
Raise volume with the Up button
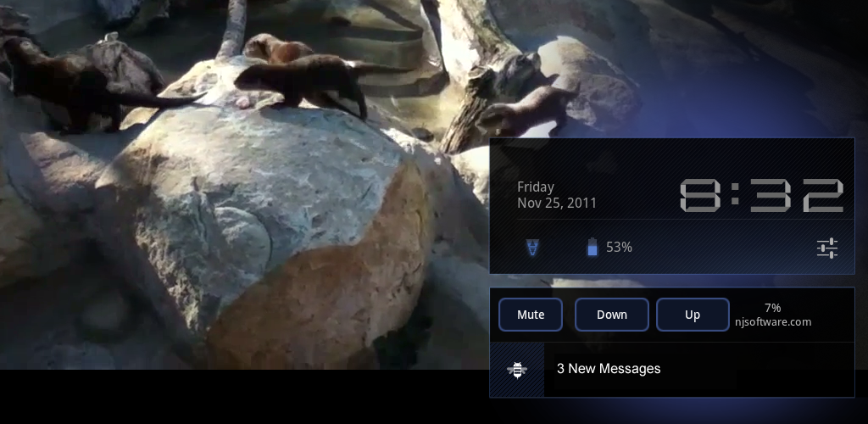(x=693, y=315)
